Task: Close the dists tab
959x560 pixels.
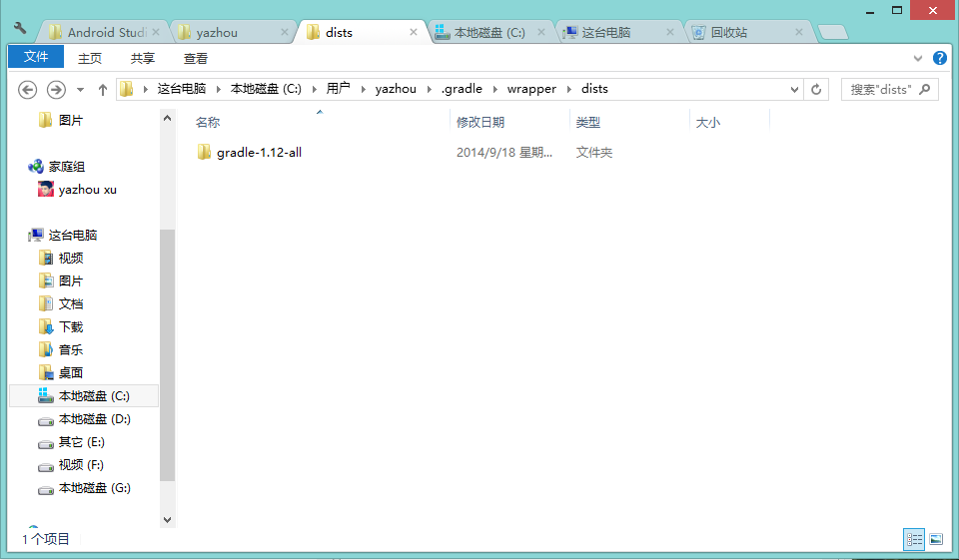Action: pyautogui.click(x=414, y=32)
